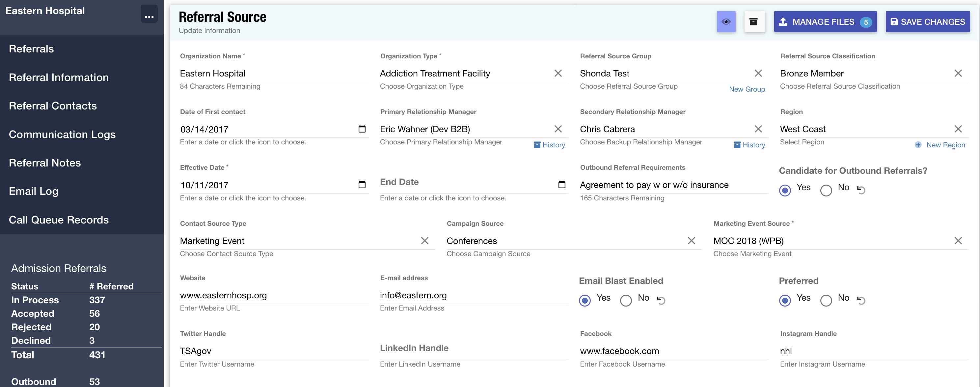Select No for Email Blast Enabled

626,301
